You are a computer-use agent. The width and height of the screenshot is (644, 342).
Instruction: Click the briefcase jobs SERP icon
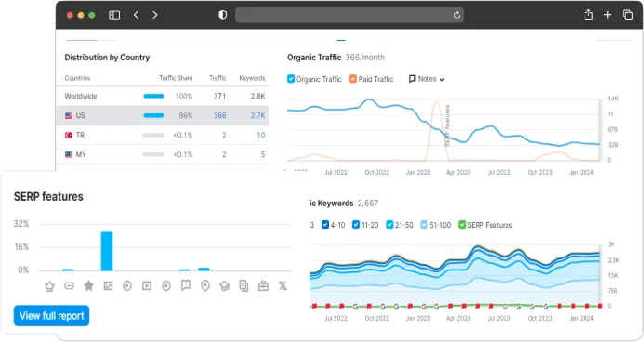[263, 285]
